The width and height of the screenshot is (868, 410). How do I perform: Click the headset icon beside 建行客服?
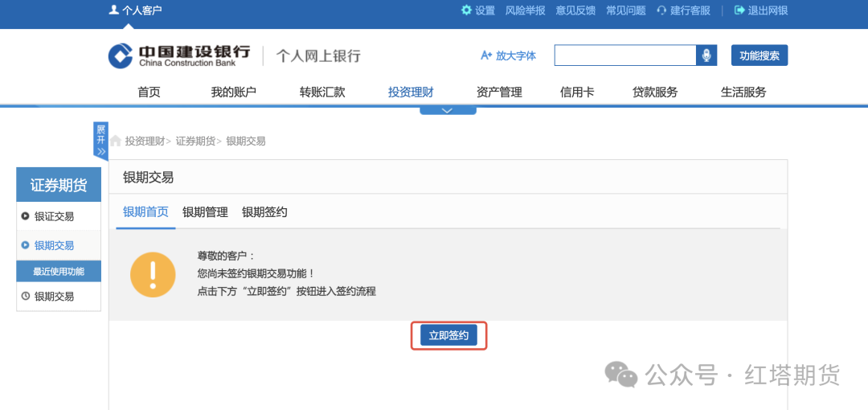(661, 10)
